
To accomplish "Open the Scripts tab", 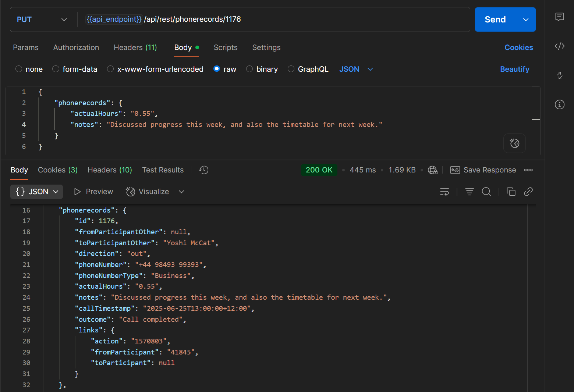I will tap(226, 47).
